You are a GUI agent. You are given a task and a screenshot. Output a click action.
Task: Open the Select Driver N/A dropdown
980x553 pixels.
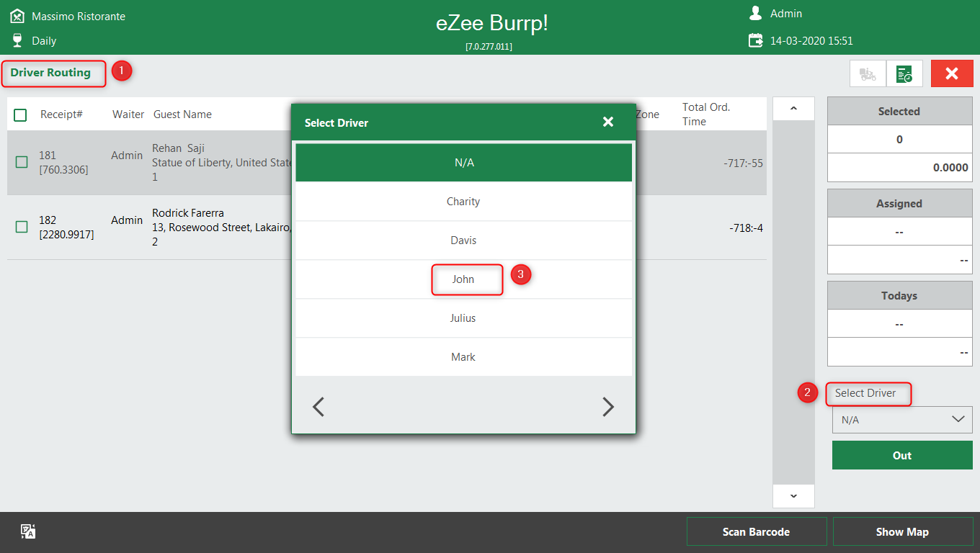pos(902,420)
